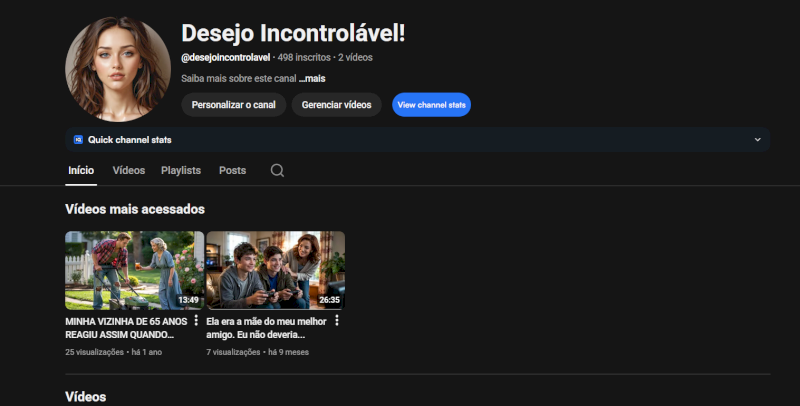Click Gerenciar vídeos button

(x=336, y=105)
